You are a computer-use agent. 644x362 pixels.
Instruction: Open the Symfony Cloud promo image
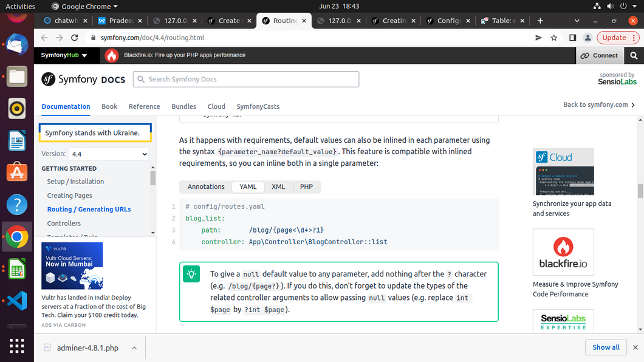[563, 171]
